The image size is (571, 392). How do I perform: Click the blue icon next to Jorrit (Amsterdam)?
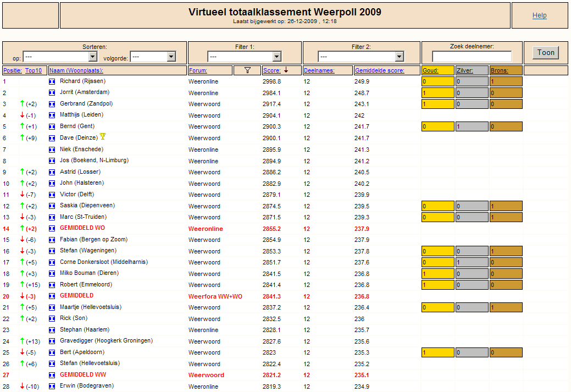coord(52,92)
